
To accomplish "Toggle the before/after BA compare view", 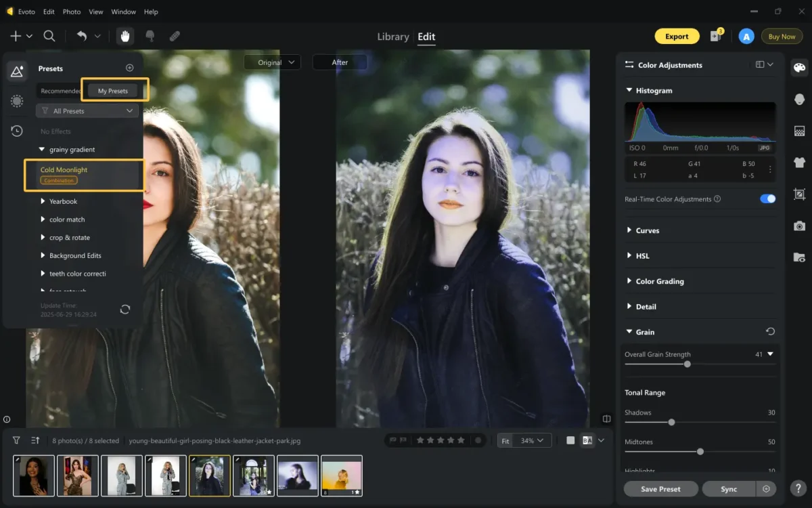I will [x=587, y=440].
